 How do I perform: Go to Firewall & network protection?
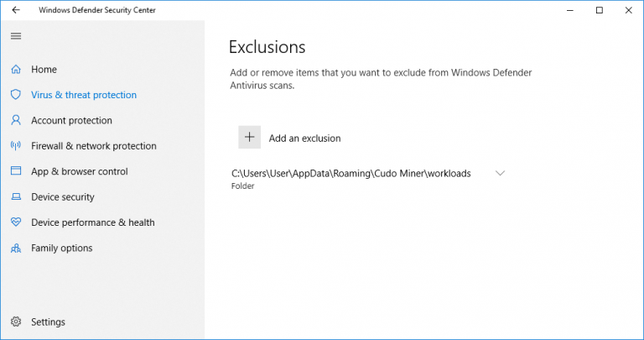coord(94,146)
